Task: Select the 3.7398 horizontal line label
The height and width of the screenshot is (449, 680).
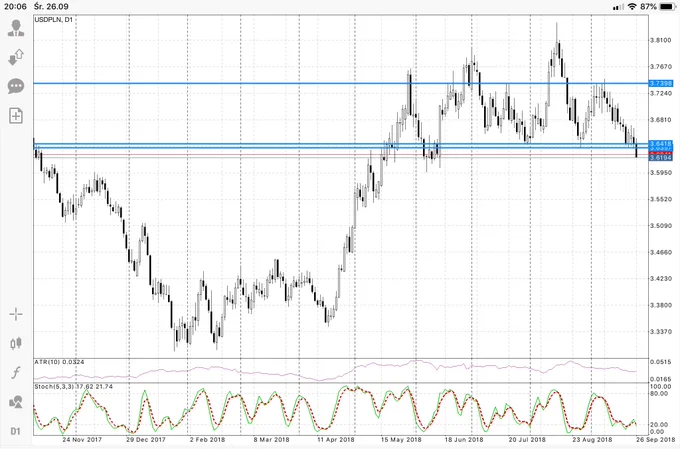Action: (x=661, y=83)
